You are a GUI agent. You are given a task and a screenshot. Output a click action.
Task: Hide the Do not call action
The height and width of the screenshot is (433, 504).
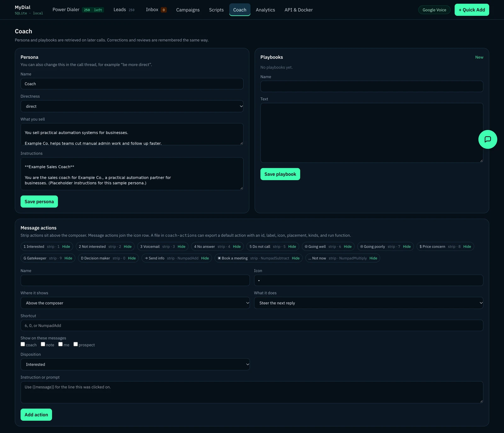coord(292,247)
